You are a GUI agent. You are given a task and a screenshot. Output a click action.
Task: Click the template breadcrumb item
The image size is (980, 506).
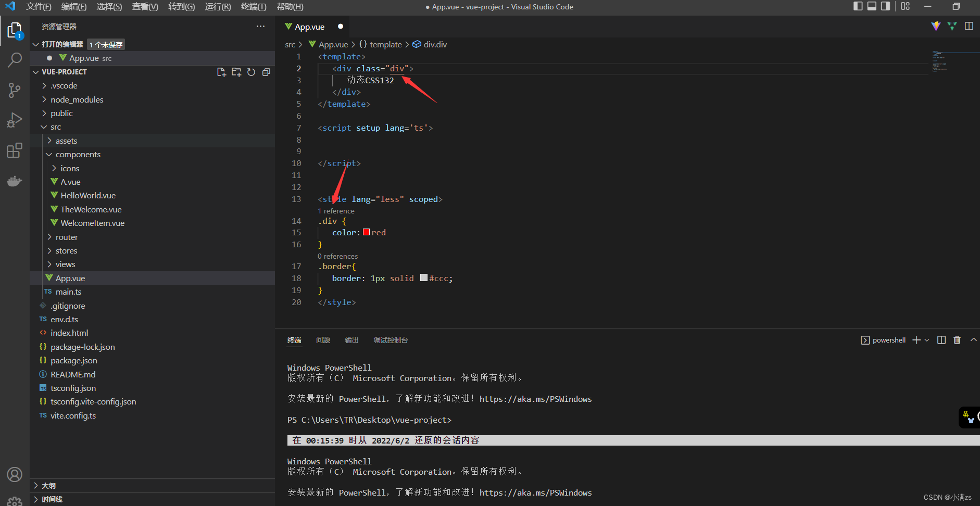point(381,45)
